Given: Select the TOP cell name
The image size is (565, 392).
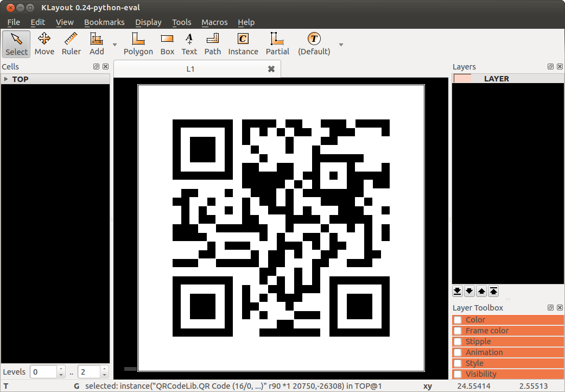Looking at the screenshot, I should (x=20, y=79).
